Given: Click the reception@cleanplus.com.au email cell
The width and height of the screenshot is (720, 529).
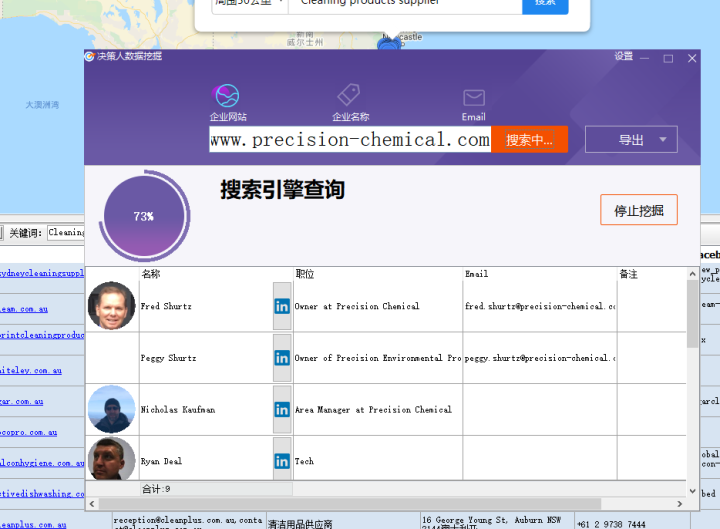Looking at the screenshot, I should 188,521.
